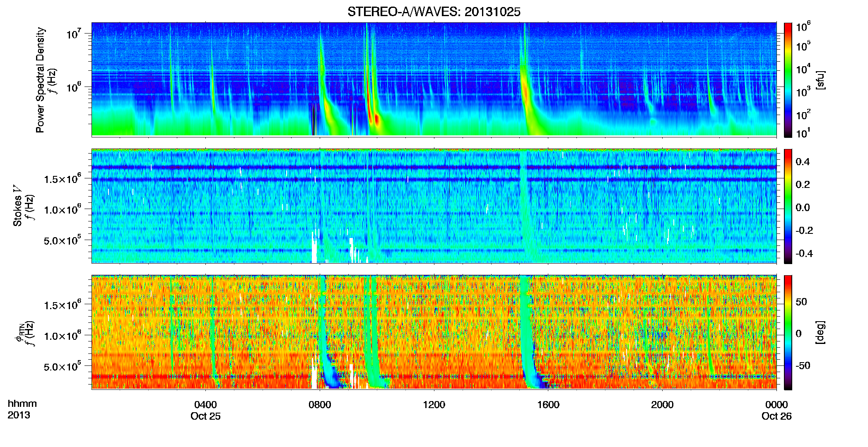Click the 0400 time tick label

click(205, 404)
